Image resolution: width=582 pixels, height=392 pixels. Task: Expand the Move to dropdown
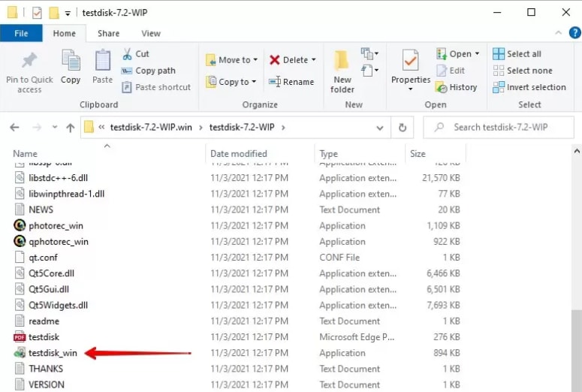click(255, 60)
